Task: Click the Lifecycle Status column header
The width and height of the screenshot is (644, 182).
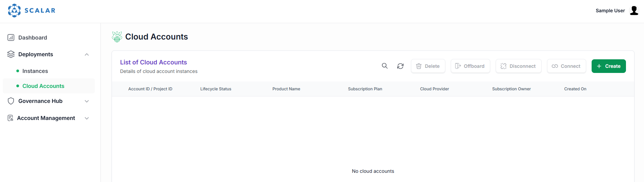Action: [216, 89]
